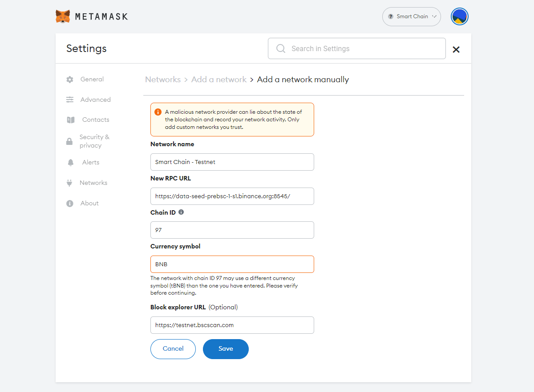Select the Add a network breadcrumb
The height and width of the screenshot is (392, 534).
click(x=219, y=79)
